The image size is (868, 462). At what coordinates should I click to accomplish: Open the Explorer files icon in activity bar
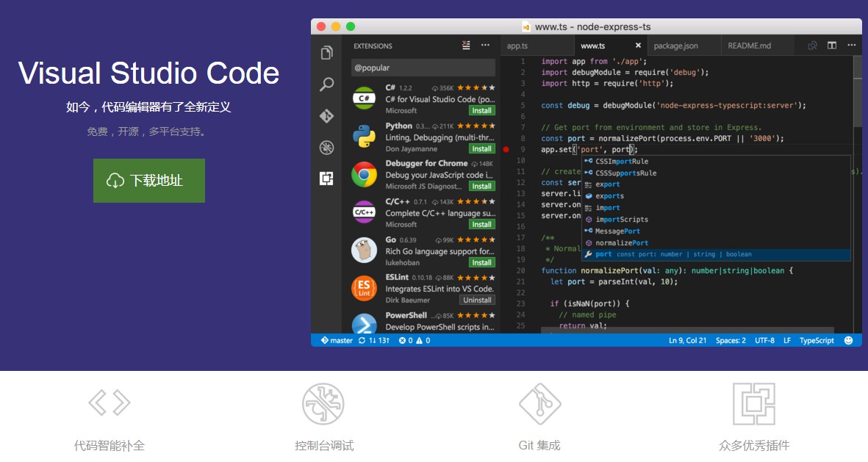click(x=326, y=53)
